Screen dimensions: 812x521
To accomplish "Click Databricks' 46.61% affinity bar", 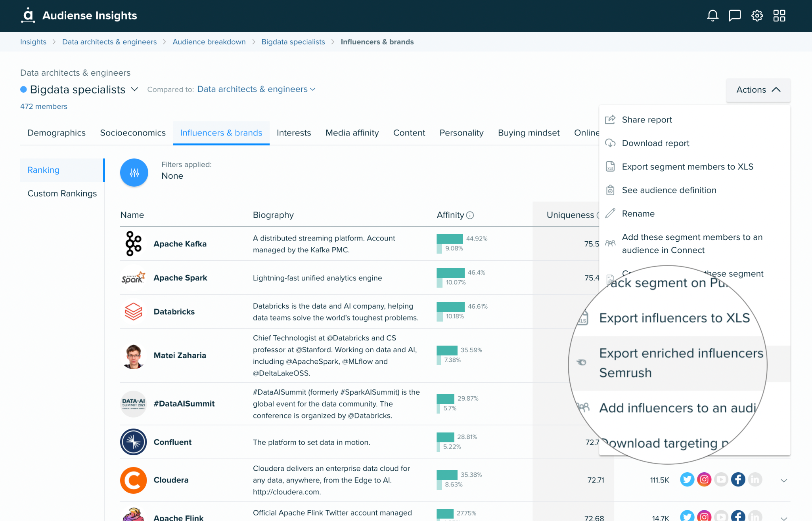I will point(450,307).
